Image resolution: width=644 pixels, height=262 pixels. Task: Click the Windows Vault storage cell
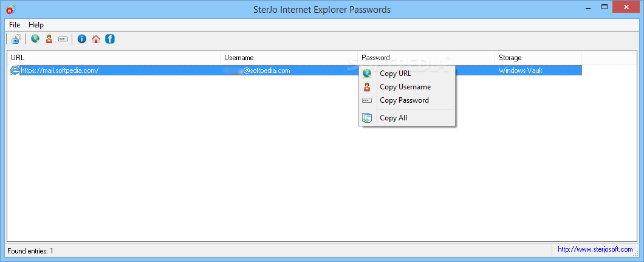pos(521,71)
